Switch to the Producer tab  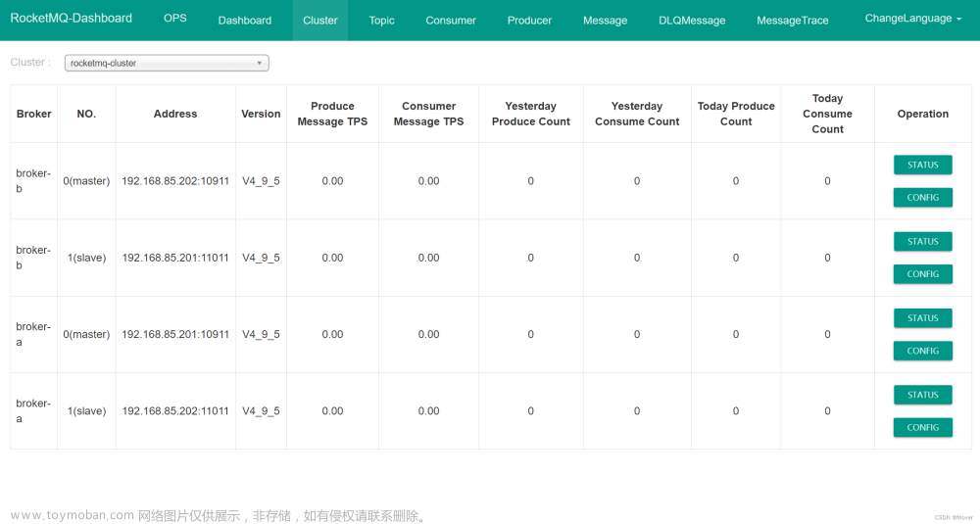tap(529, 20)
